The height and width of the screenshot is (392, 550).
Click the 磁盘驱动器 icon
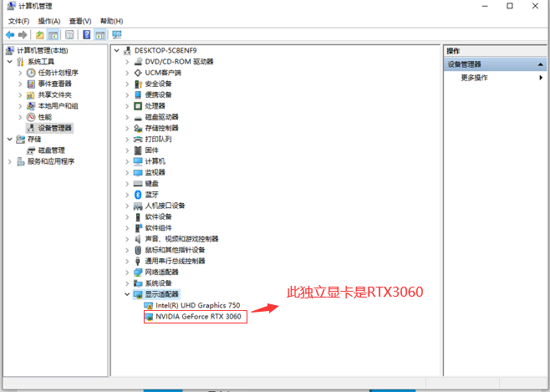click(x=138, y=117)
